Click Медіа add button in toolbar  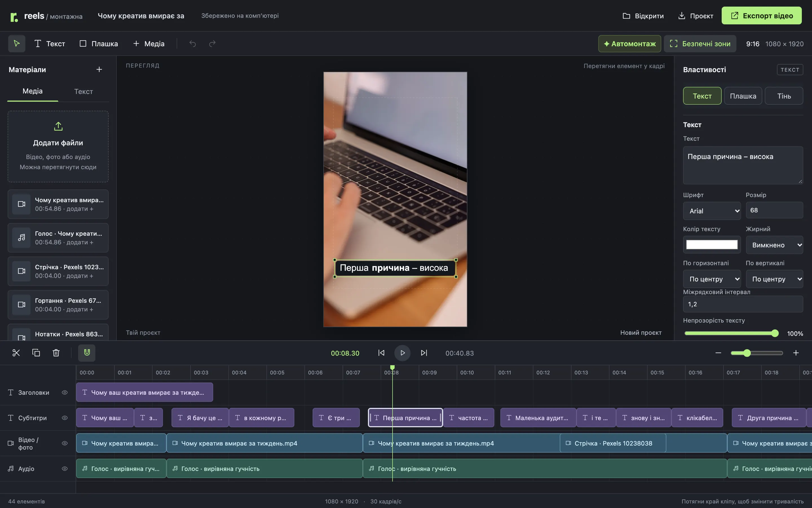(x=149, y=44)
